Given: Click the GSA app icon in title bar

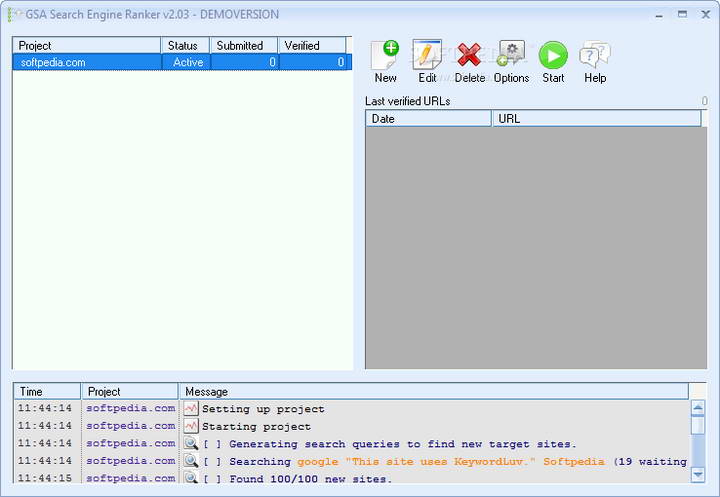Looking at the screenshot, I should 14,14.
